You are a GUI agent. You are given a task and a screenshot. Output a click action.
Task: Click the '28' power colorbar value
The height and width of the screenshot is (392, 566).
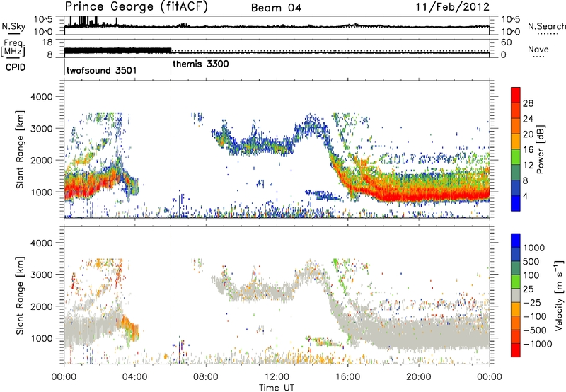[x=528, y=103]
